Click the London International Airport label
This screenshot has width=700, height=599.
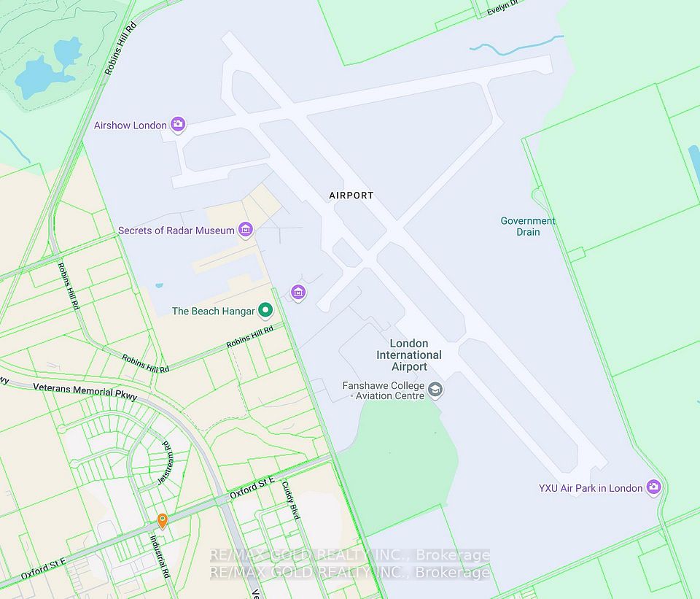(409, 355)
